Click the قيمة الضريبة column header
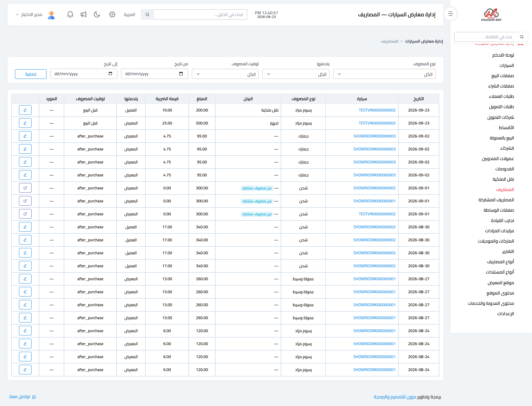Screen dimensions: 532x406 [x=167, y=99]
